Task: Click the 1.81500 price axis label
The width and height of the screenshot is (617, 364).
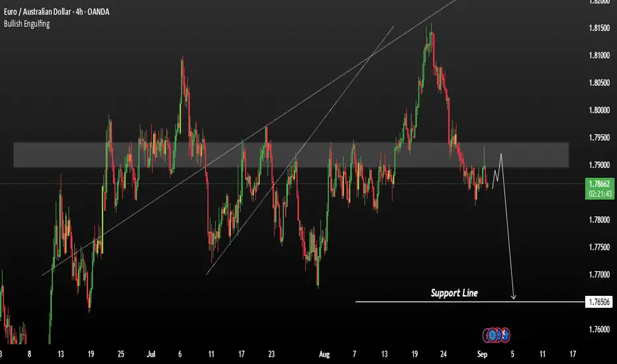Action: click(x=599, y=28)
